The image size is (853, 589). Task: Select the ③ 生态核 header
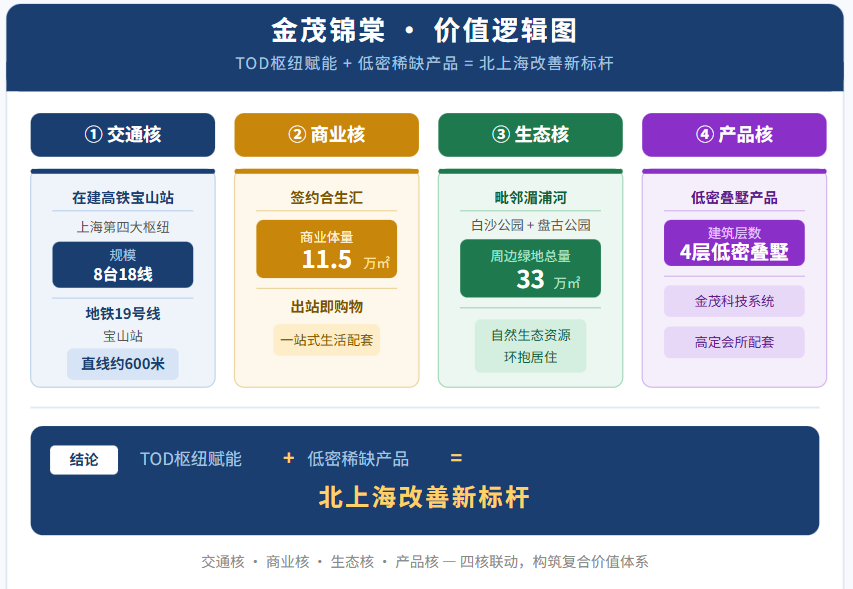530,135
